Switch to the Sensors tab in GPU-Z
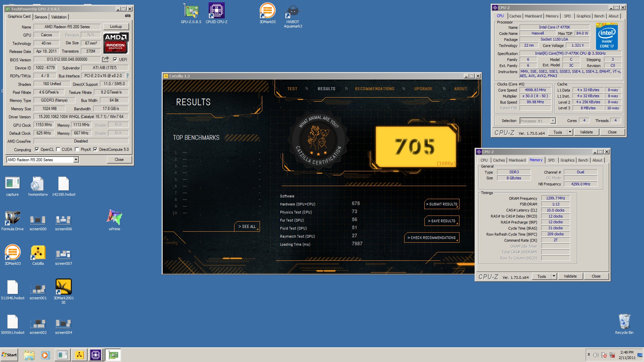Viewport: 644px width, 362px height. point(41,17)
